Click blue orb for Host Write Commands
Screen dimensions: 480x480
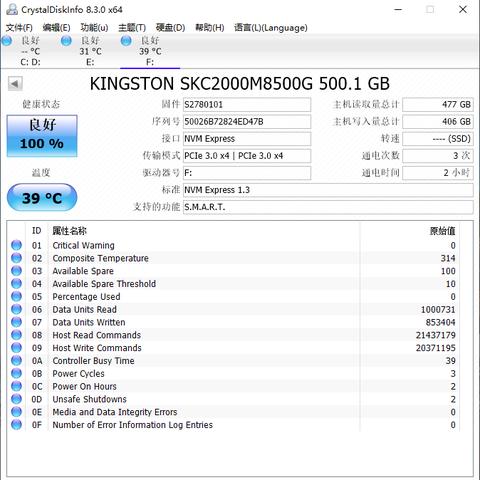pos(16,348)
